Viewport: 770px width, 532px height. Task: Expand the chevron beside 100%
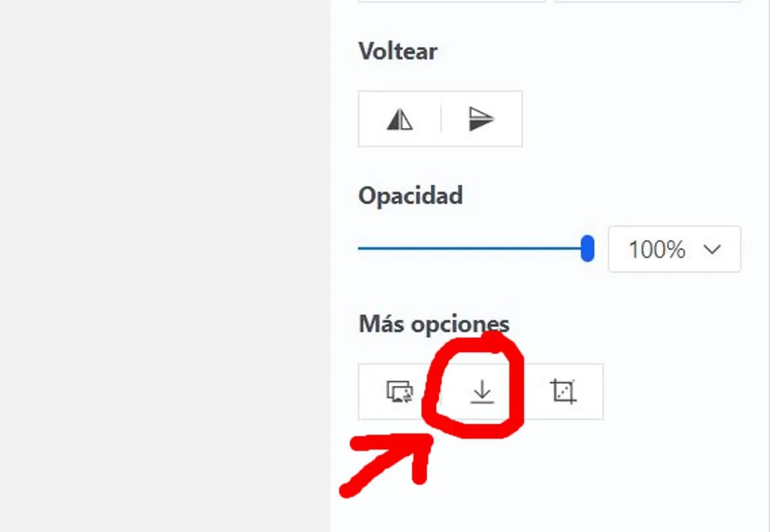[712, 249]
